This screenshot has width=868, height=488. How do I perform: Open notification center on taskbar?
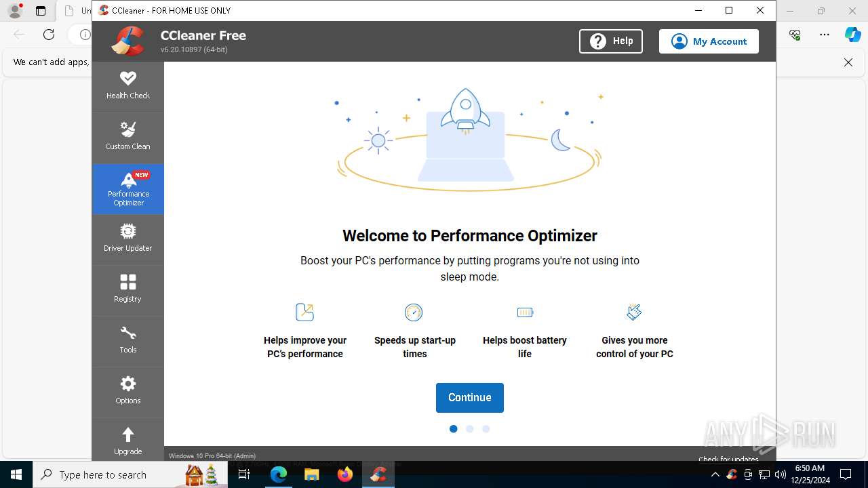click(846, 474)
